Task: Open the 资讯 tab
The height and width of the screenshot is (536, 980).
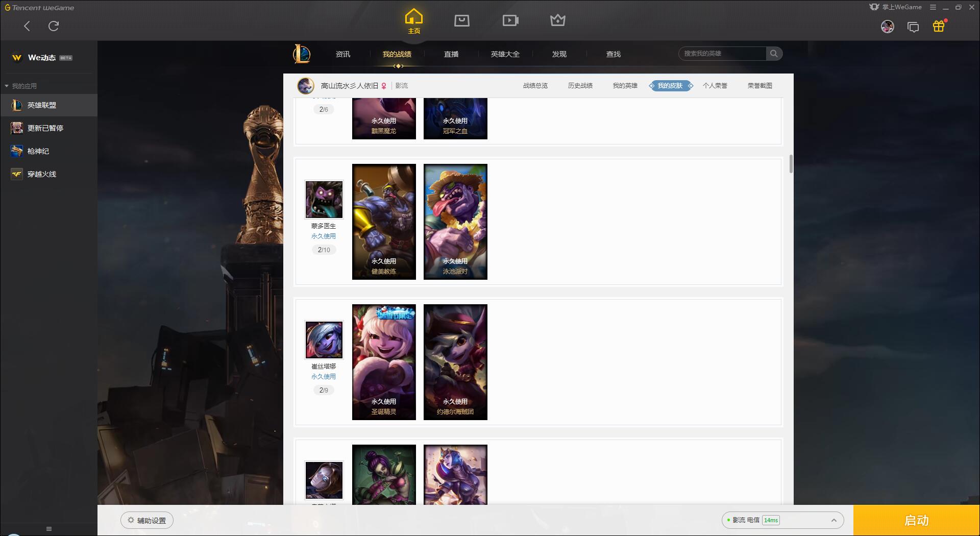Action: click(343, 54)
